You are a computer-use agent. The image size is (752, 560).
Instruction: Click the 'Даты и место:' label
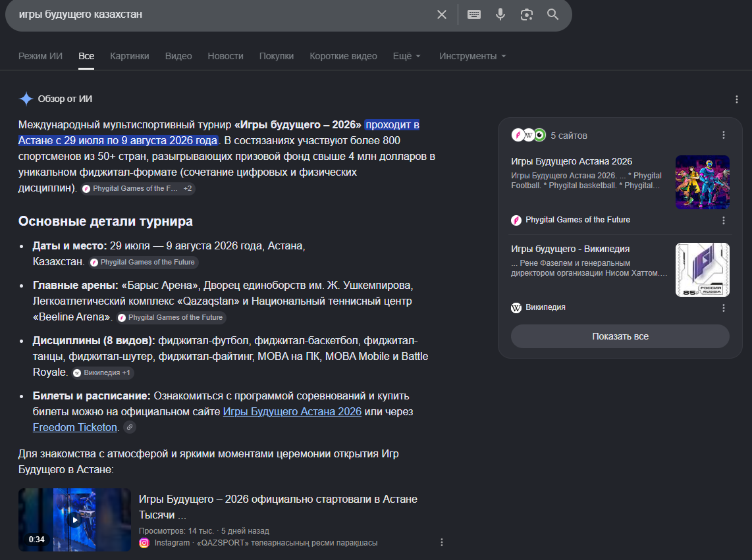point(70,245)
